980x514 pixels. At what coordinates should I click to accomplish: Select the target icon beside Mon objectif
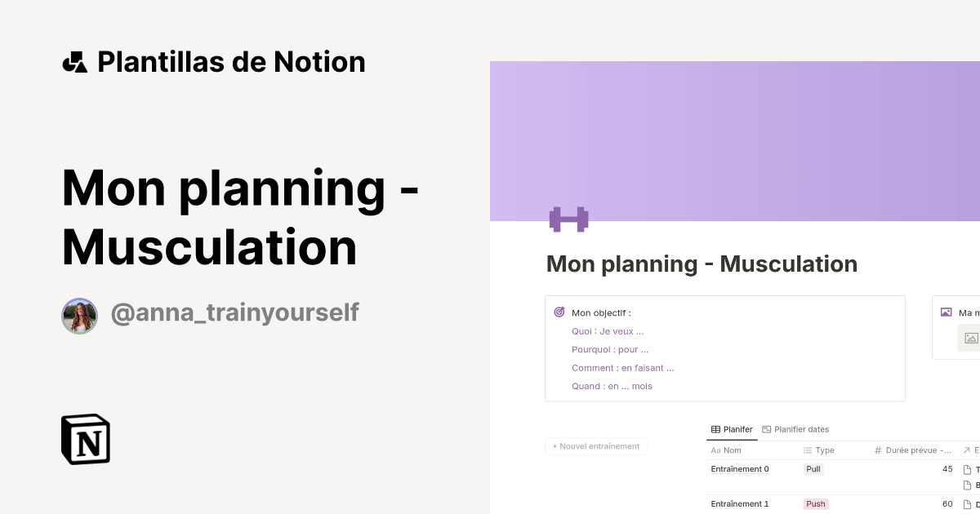[559, 312]
